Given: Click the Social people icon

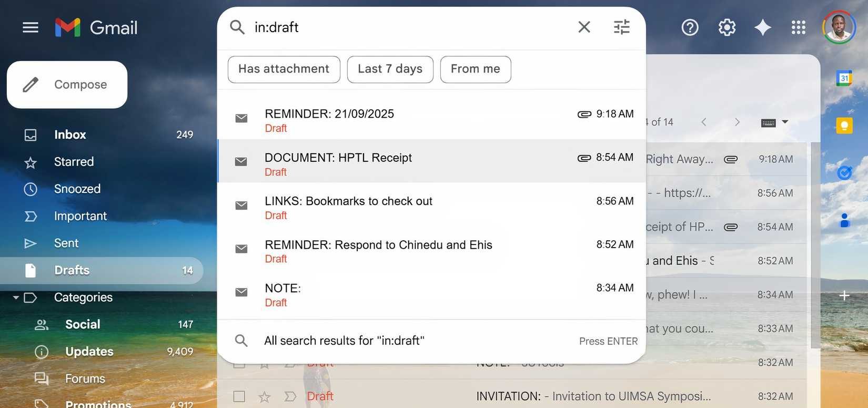Looking at the screenshot, I should point(42,325).
